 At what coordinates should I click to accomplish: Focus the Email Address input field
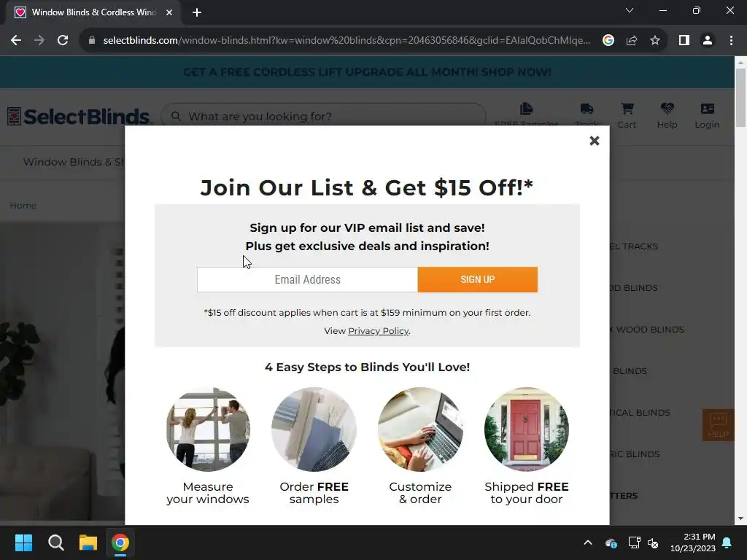click(x=307, y=279)
